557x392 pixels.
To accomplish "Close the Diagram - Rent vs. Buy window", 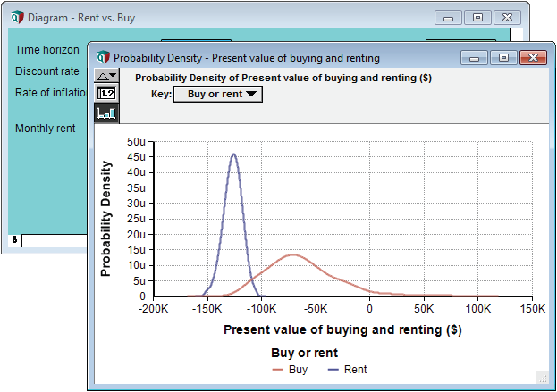I will point(507,17).
